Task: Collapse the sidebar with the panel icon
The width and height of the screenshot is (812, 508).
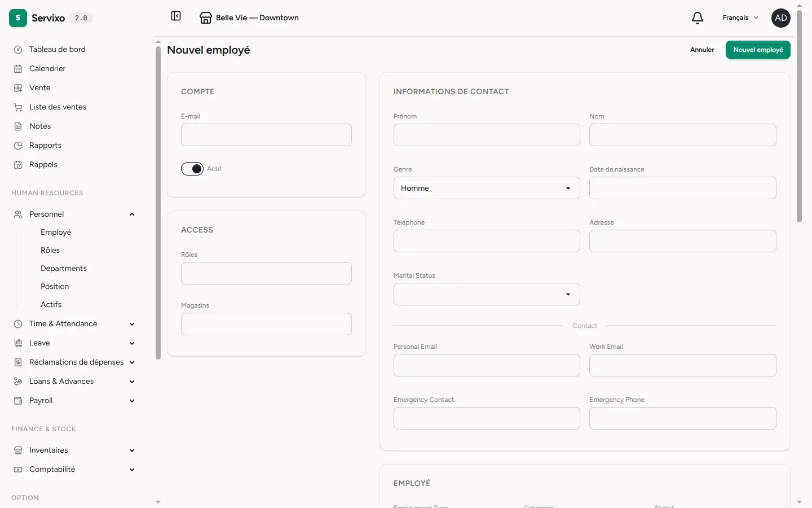Action: coord(176,16)
